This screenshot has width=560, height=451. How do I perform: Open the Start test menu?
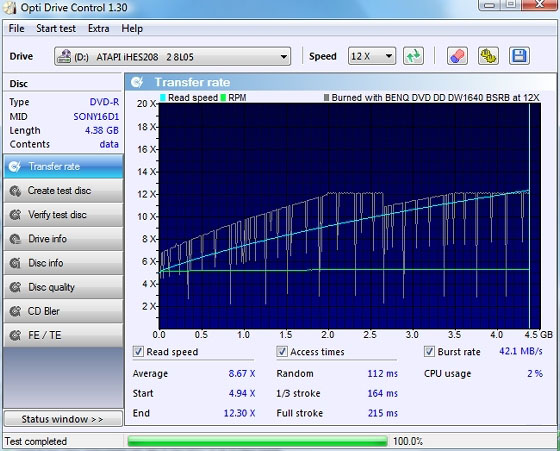coord(56,29)
